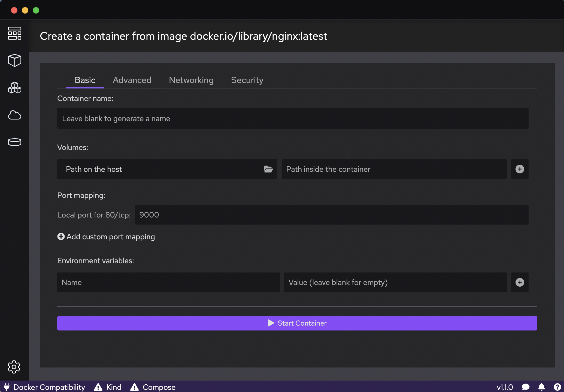564x392 pixels.
Task: Select the Containers icon in sidebar
Action: (x=14, y=60)
